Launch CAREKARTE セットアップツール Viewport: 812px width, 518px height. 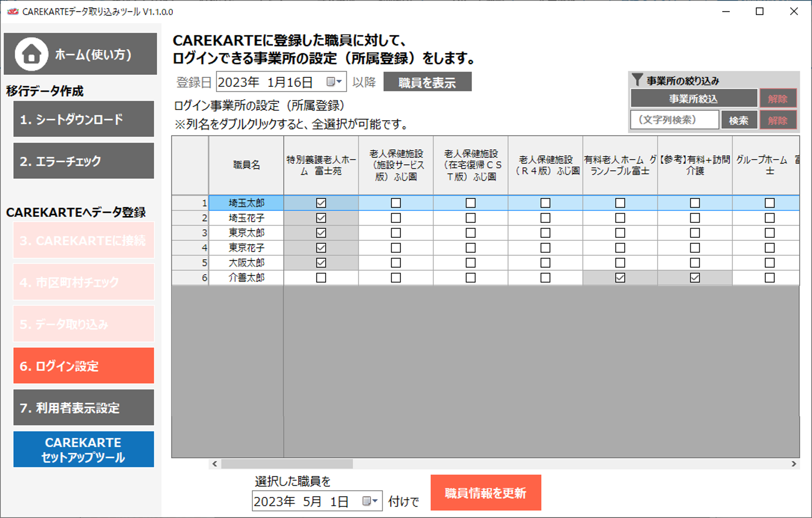coord(84,449)
